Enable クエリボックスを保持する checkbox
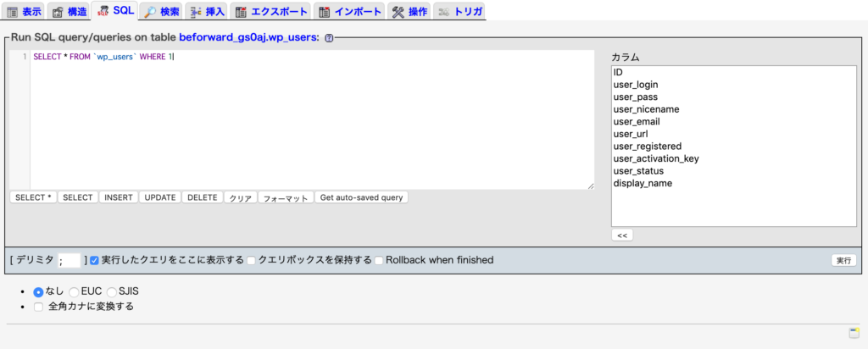The height and width of the screenshot is (349, 868). 252,260
